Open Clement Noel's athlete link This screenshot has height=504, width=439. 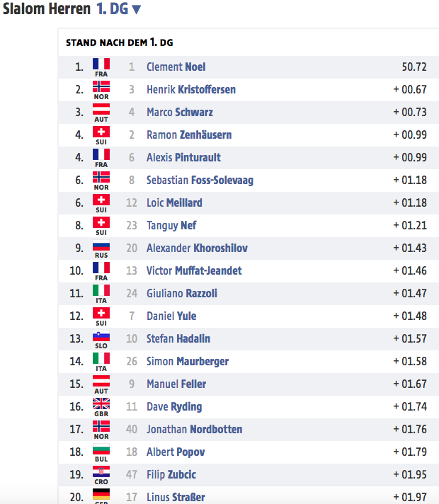pyautogui.click(x=176, y=67)
